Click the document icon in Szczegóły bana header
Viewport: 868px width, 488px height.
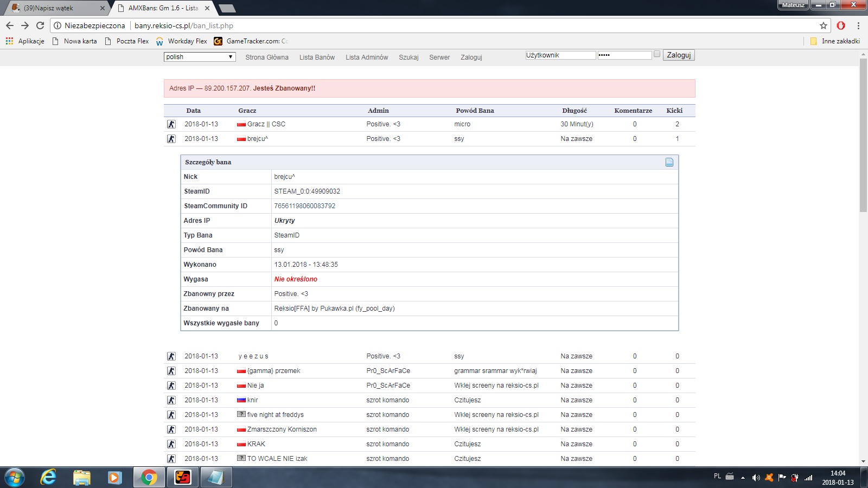[669, 162]
